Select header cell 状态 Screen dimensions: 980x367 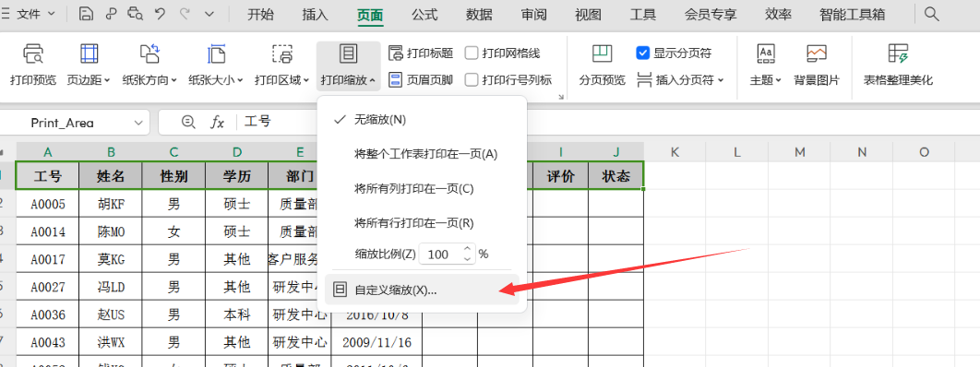pos(615,176)
